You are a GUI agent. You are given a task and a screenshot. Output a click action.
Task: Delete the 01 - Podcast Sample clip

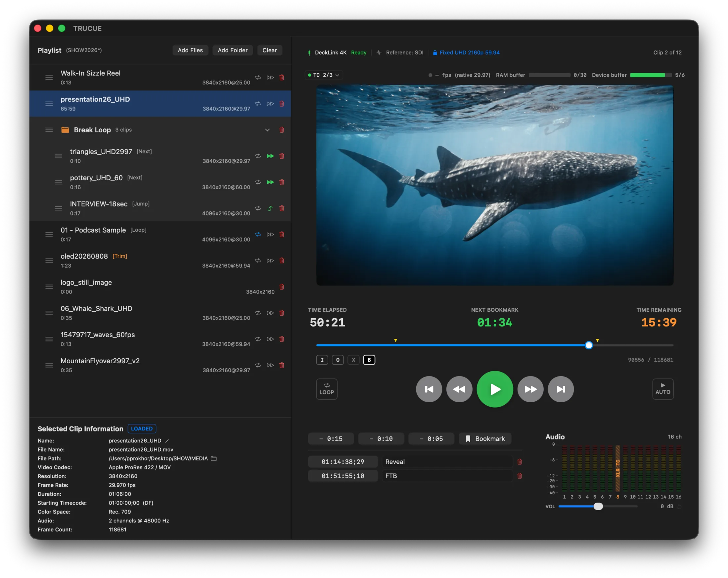click(282, 234)
